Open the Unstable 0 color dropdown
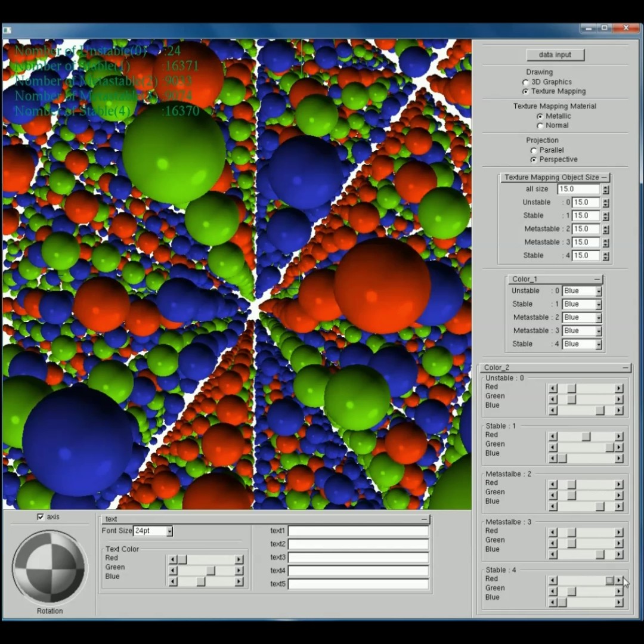 (x=598, y=292)
